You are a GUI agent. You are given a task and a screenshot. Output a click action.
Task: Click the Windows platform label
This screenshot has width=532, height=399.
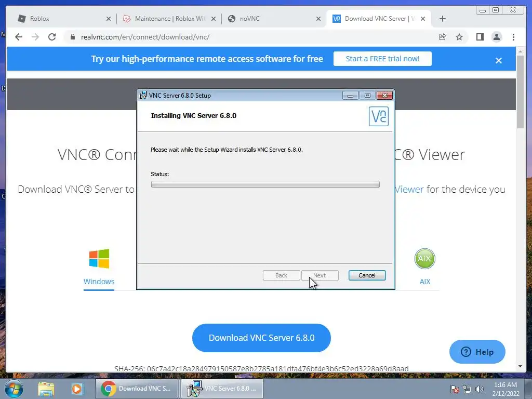coord(99,281)
